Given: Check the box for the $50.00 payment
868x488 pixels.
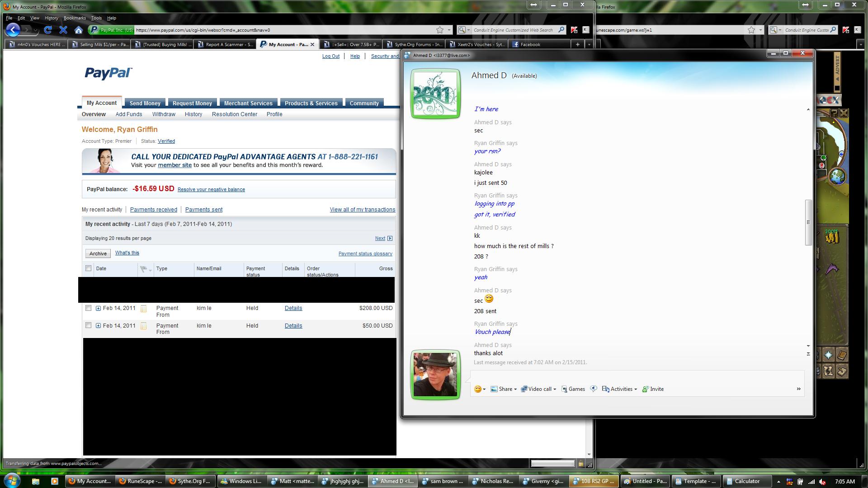Looking at the screenshot, I should 88,325.
